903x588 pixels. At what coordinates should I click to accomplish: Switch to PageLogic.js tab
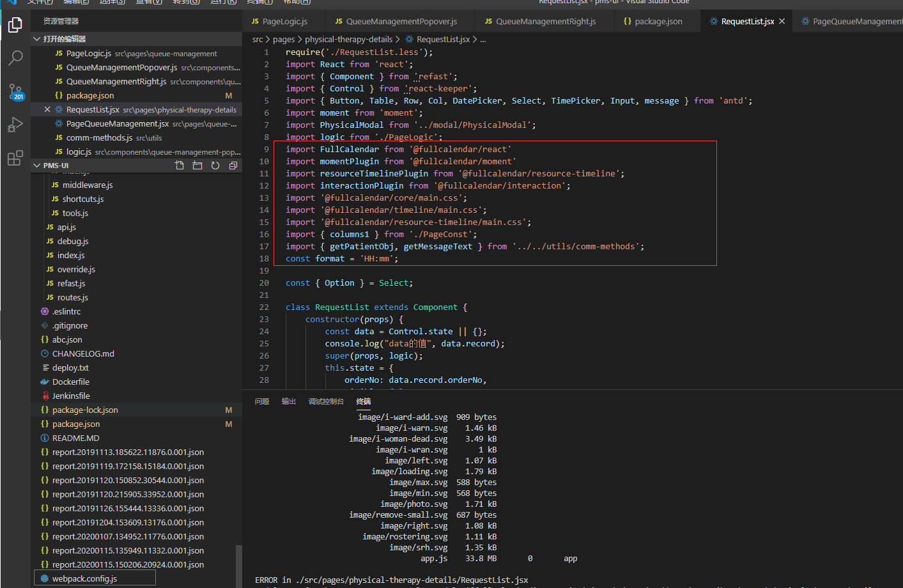(x=284, y=21)
